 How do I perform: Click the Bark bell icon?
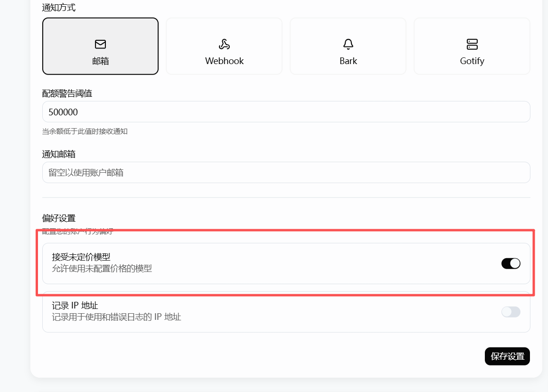click(x=348, y=44)
